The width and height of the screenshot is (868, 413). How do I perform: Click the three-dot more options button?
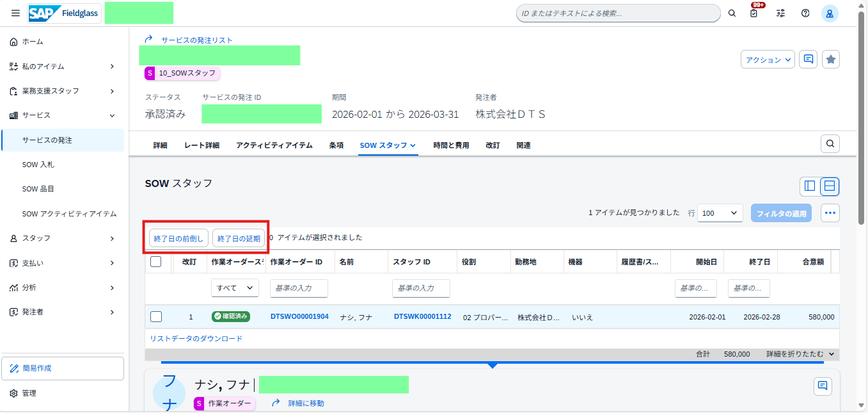tap(830, 213)
